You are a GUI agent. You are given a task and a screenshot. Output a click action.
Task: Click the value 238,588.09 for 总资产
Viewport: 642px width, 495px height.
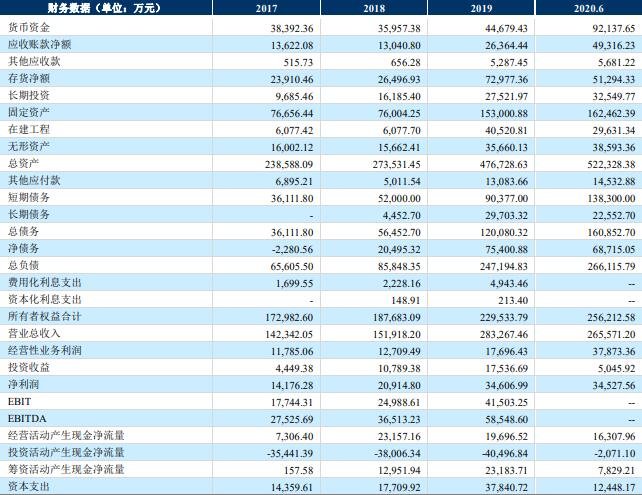[x=289, y=165]
